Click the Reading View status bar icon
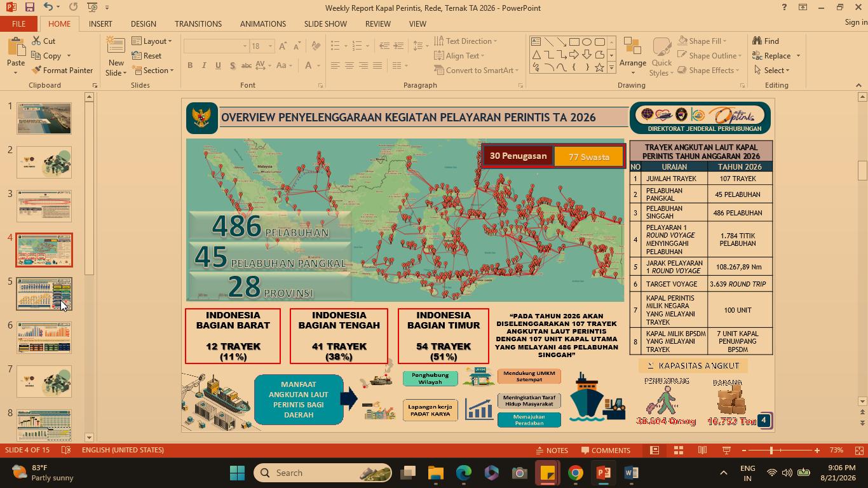868x488 pixels. click(702, 451)
